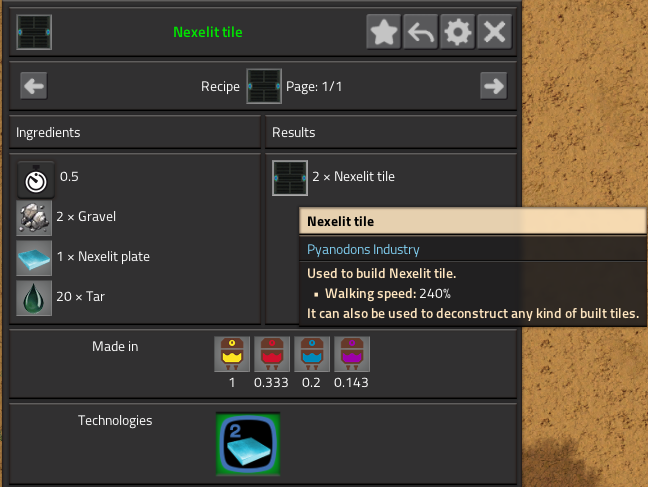Click the crafting time stopwatch icon
The width and height of the screenshot is (648, 487).
pos(36,180)
